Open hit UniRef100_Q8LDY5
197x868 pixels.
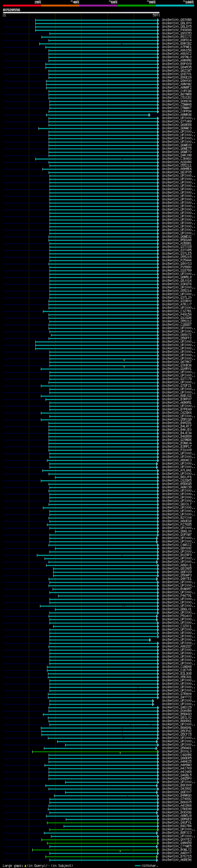click(177, 26)
